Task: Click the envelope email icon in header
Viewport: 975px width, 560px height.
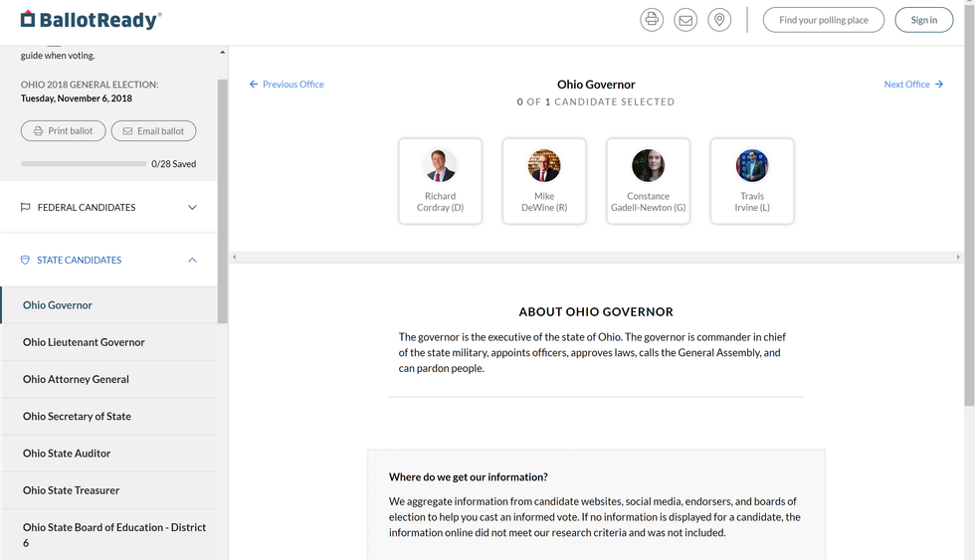Action: [x=685, y=20]
